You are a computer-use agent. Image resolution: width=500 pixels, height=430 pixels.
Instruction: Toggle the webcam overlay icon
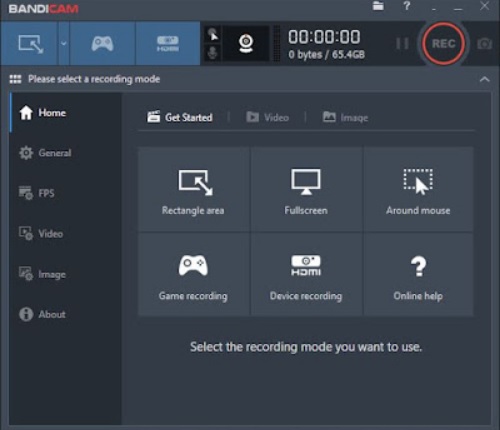point(246,44)
